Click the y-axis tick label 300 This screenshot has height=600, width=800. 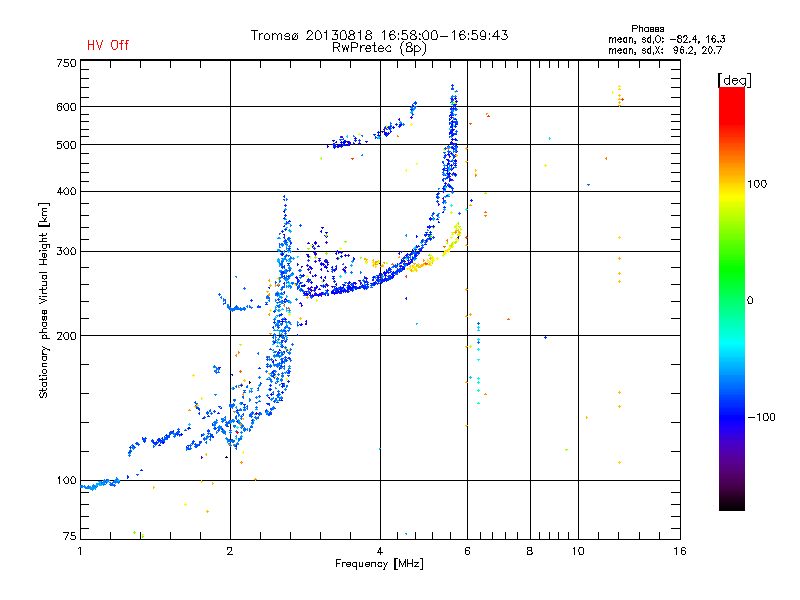tap(66, 252)
